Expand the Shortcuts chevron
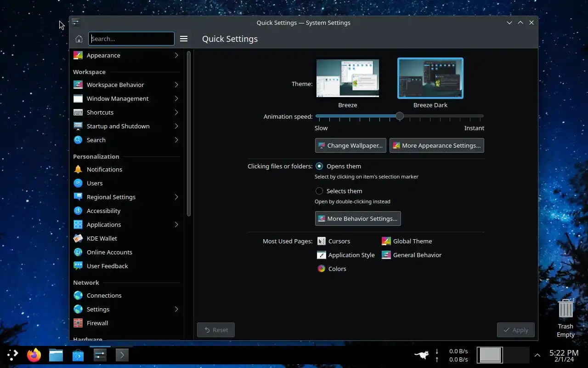Screen dimensions: 588x368 point(176,112)
